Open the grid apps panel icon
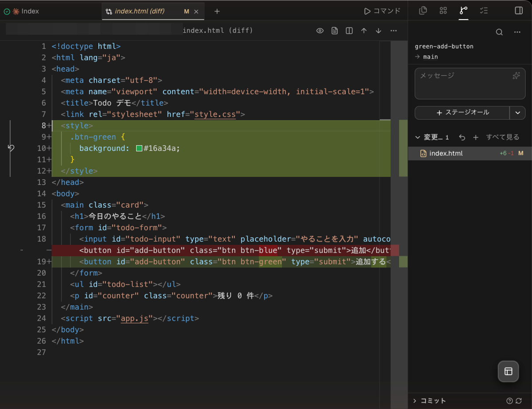 click(443, 11)
